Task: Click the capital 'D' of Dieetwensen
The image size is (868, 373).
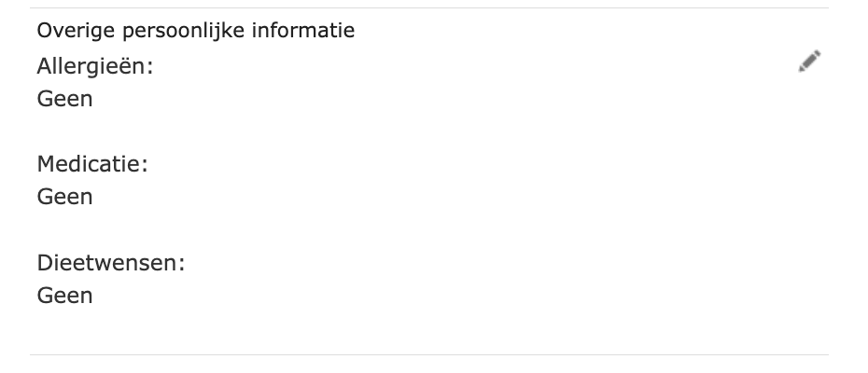Action: tap(45, 263)
